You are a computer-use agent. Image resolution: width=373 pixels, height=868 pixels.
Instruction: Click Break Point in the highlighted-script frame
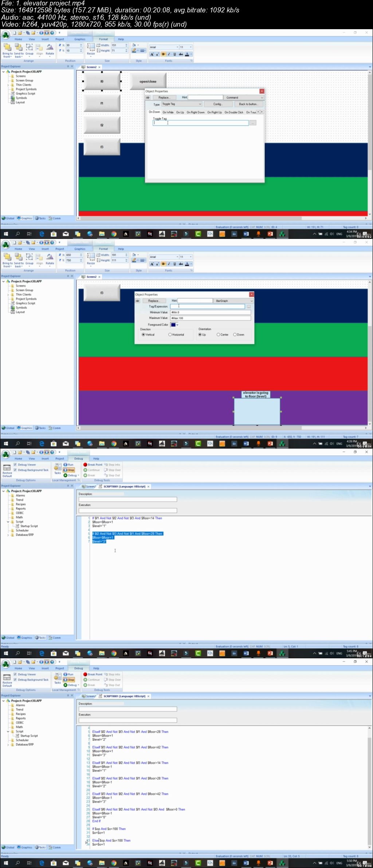[93, 465]
